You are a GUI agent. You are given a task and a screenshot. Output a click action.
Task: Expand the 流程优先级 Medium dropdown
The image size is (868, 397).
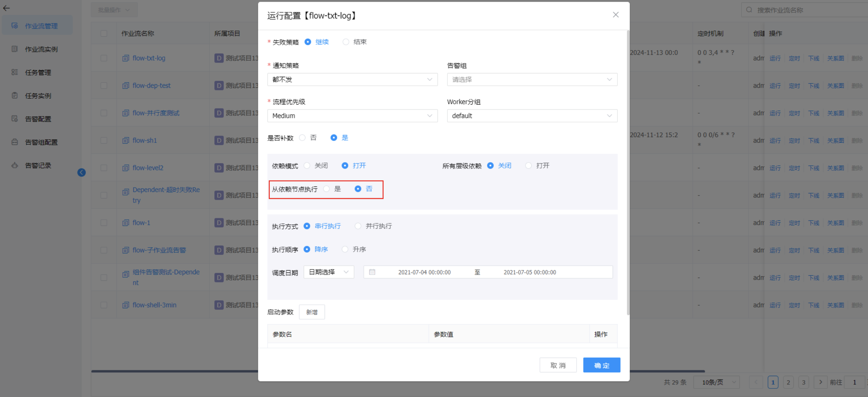click(x=352, y=116)
